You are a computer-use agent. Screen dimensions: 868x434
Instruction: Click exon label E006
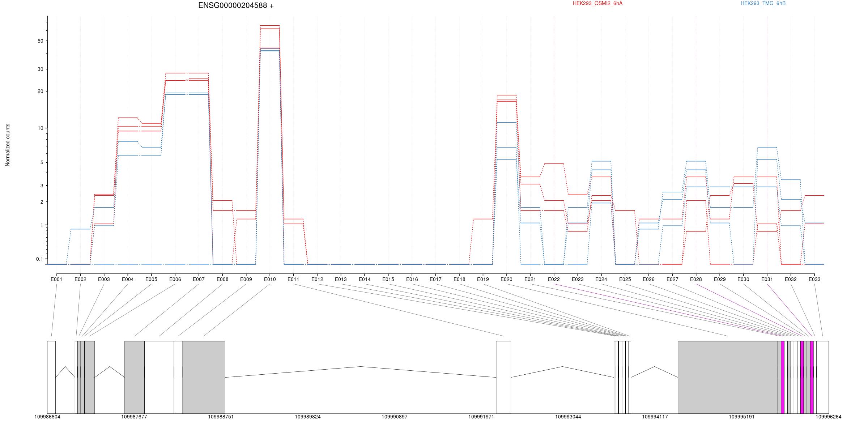pyautogui.click(x=175, y=279)
